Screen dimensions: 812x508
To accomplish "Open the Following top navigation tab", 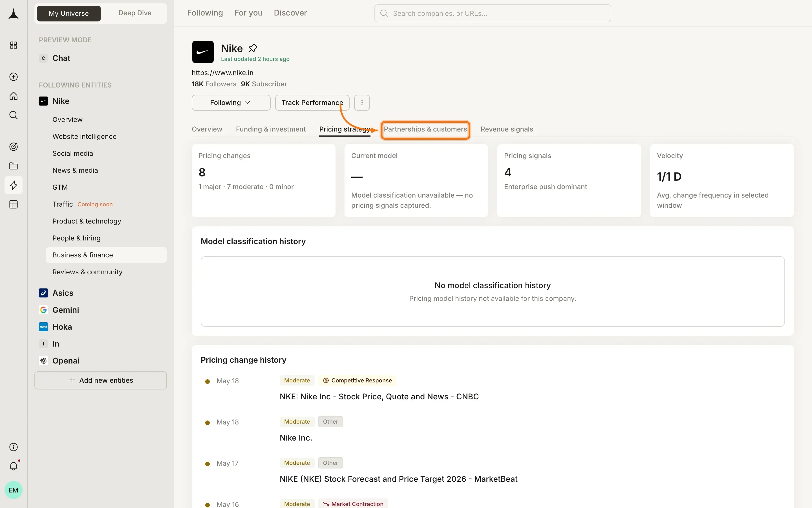I will (x=205, y=13).
